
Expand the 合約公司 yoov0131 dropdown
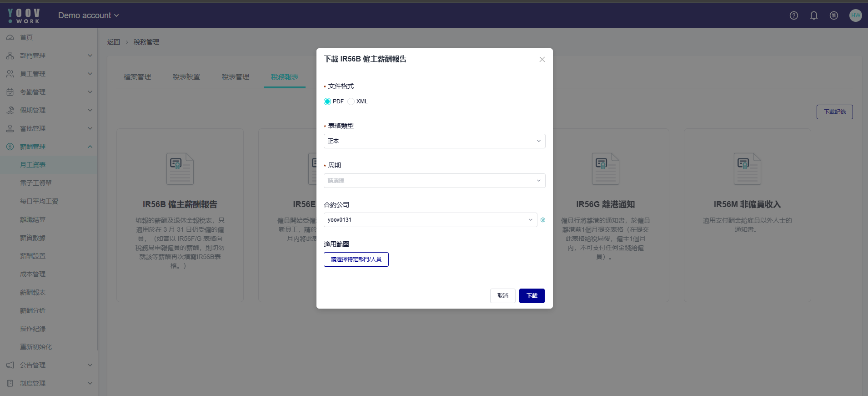[x=430, y=220]
